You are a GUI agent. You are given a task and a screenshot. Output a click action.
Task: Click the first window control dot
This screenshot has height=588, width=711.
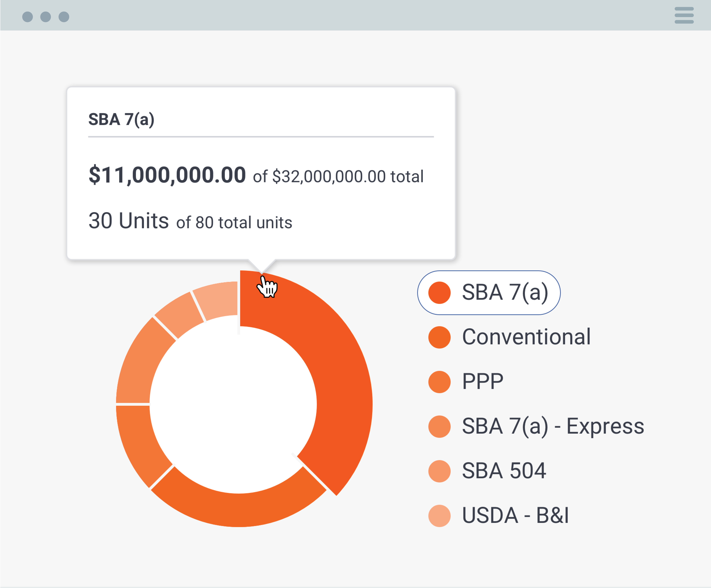[27, 17]
